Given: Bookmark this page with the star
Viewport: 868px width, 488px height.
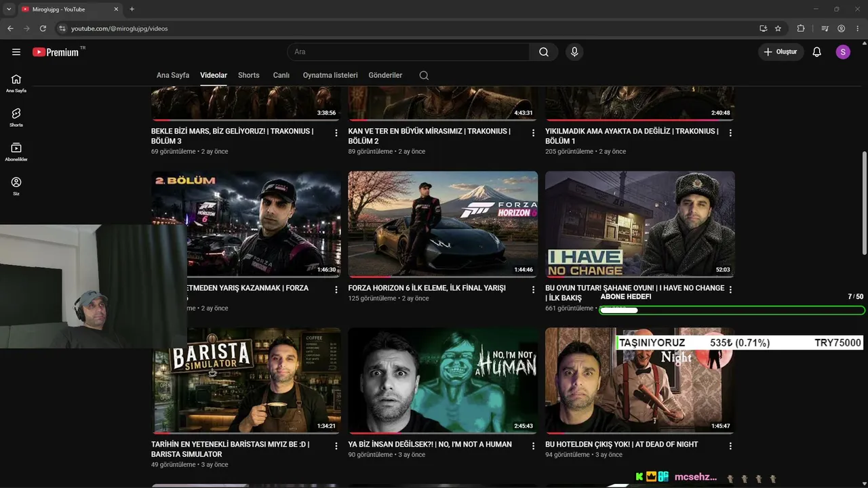Looking at the screenshot, I should (x=778, y=28).
